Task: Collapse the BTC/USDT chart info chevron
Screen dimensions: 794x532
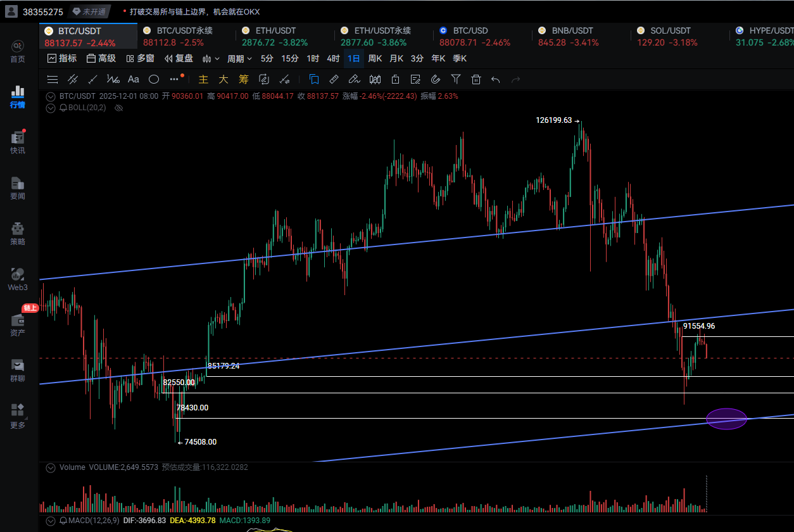Action: coord(51,96)
